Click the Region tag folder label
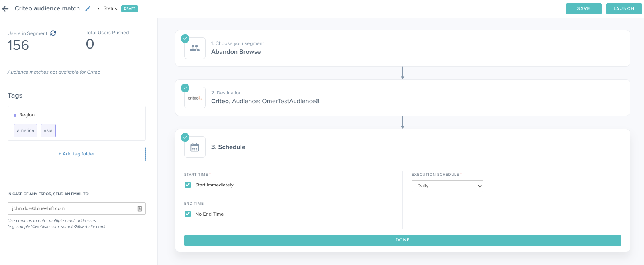The image size is (644, 265). [x=27, y=115]
